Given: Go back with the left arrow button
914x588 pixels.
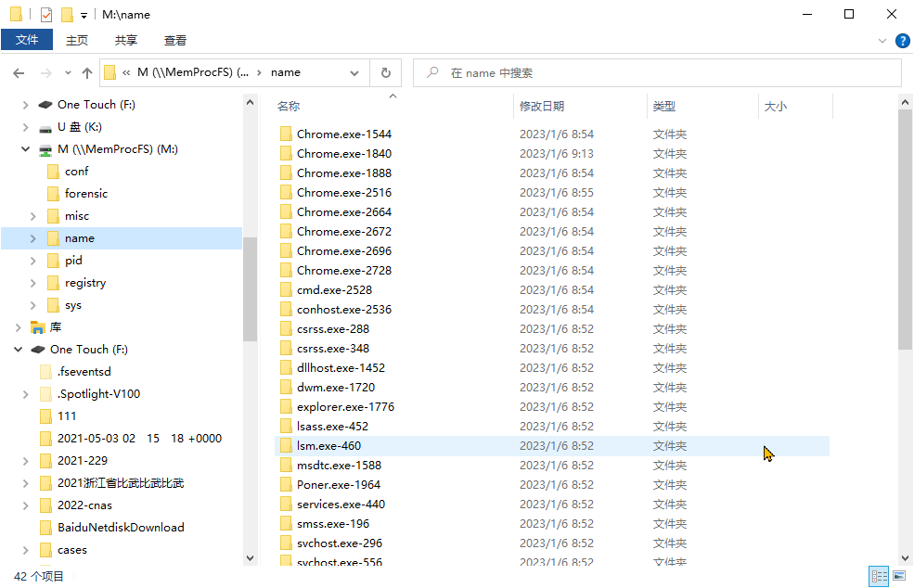Looking at the screenshot, I should 19,73.
